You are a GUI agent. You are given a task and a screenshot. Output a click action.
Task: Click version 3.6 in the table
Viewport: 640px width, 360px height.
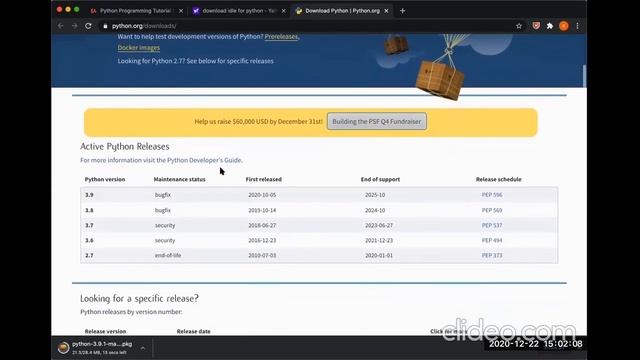tap(89, 240)
